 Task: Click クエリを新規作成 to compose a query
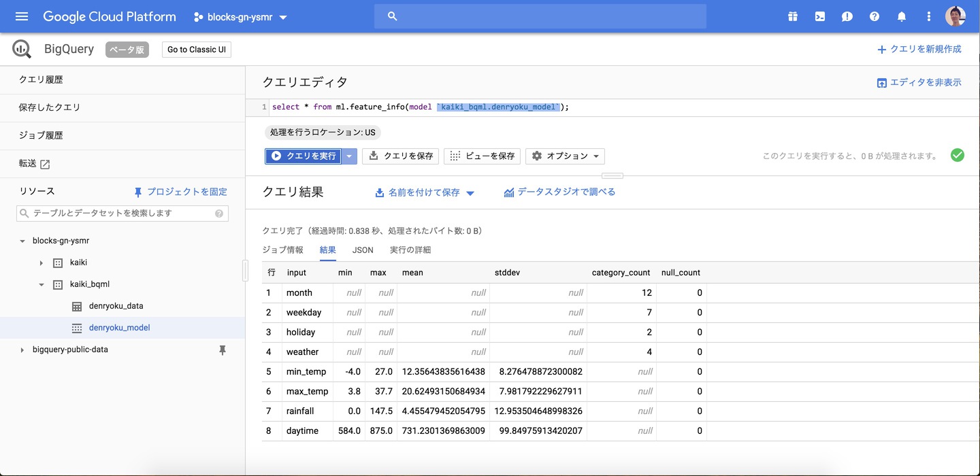[x=919, y=50]
